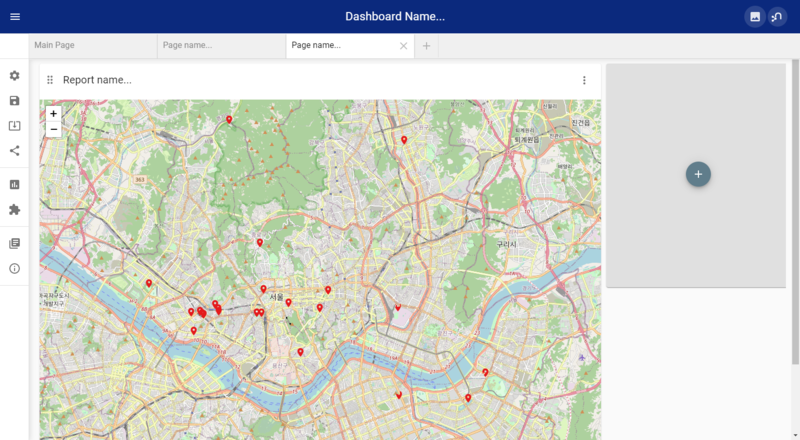This screenshot has width=800, height=440.
Task: Save the dashboard with the floppy icon
Action: [x=14, y=101]
